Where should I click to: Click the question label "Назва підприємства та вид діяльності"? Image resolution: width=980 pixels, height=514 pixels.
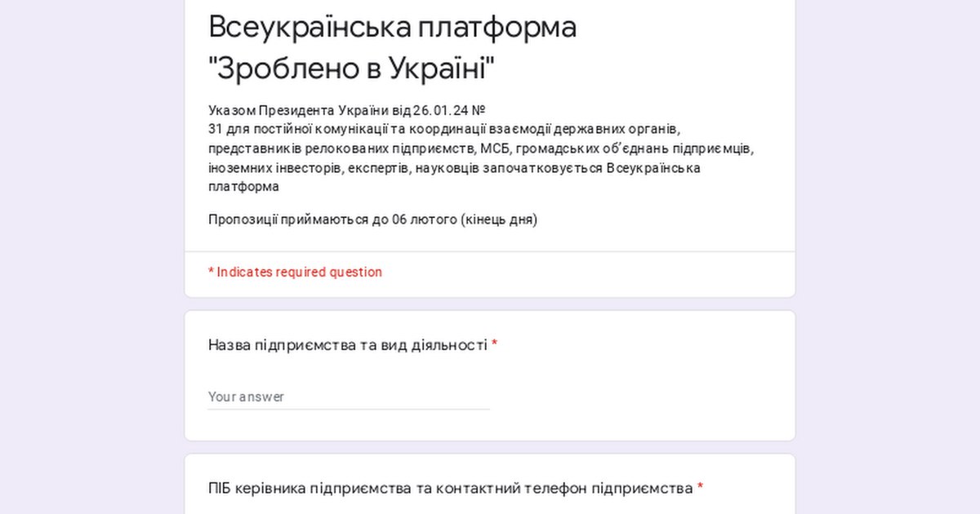pyautogui.click(x=347, y=345)
